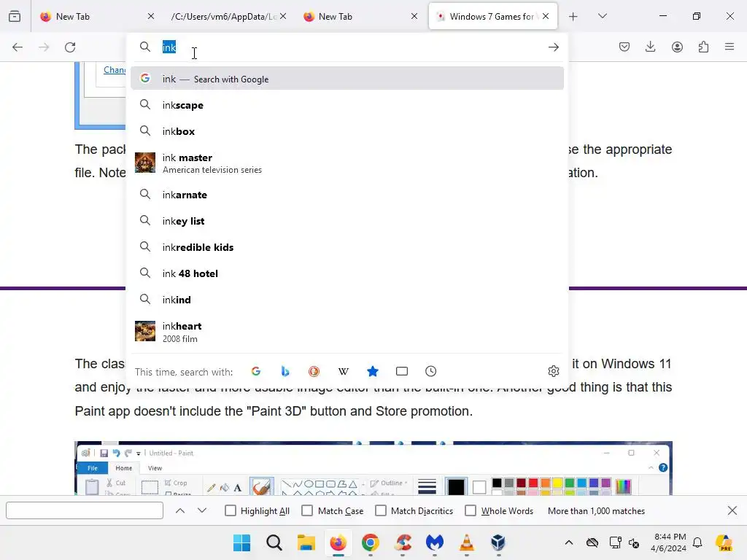Search in History clock icon
Screen dimensions: 747x560
tap(430, 371)
